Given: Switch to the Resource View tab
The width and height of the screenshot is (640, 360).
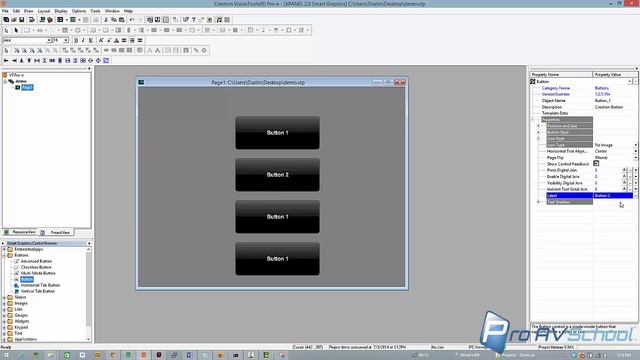Looking at the screenshot, I should (20, 232).
